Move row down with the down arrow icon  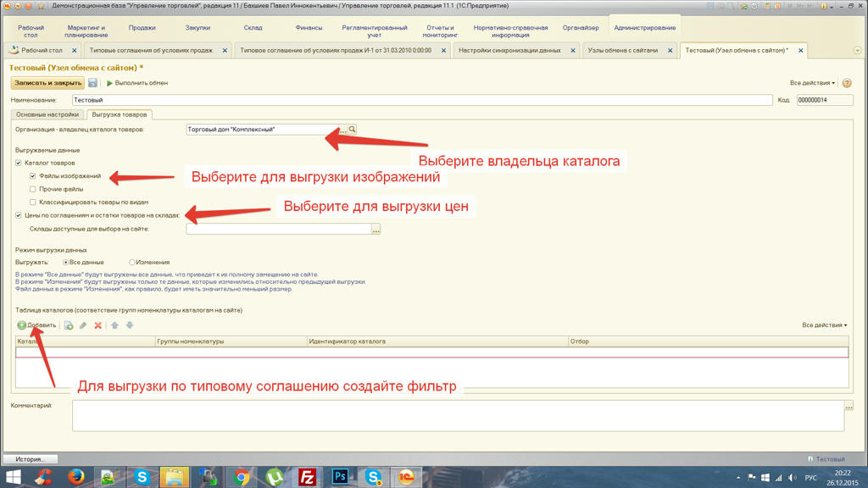pos(130,325)
